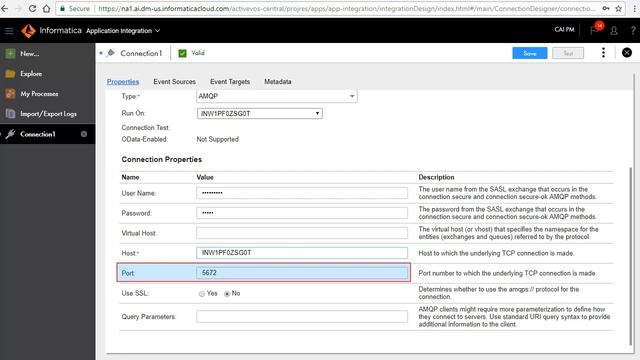Click the page vertical scrollbar
The height and width of the screenshot is (360, 640).
[x=631, y=256]
